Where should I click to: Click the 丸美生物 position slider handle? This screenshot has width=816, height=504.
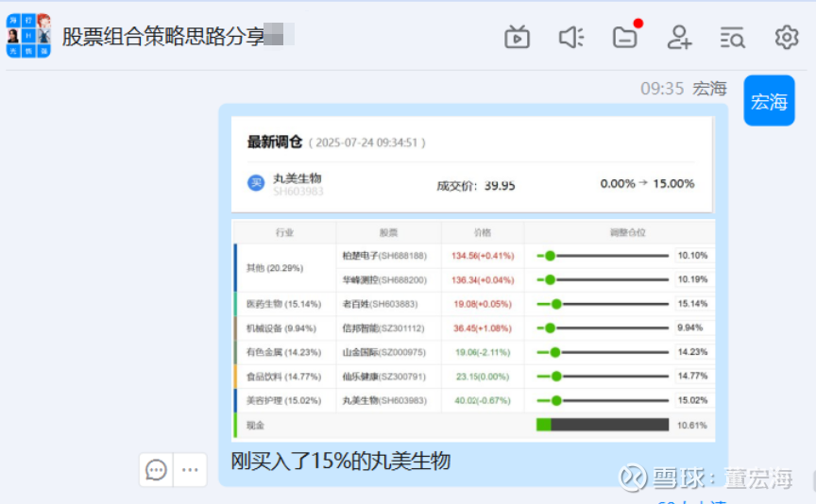556,400
